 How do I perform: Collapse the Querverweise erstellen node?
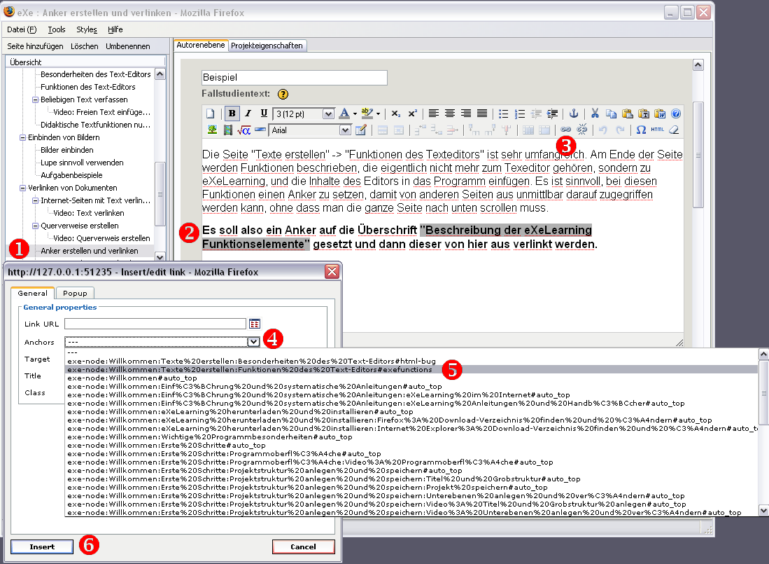click(35, 226)
